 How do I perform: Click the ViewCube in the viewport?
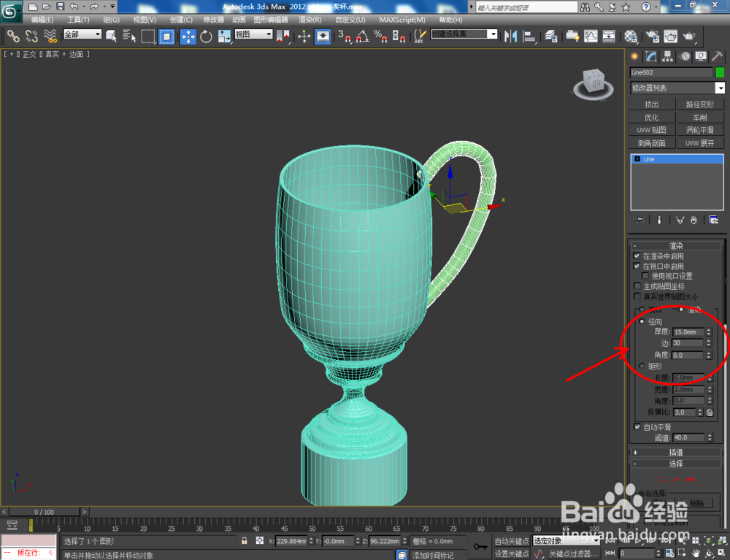593,84
